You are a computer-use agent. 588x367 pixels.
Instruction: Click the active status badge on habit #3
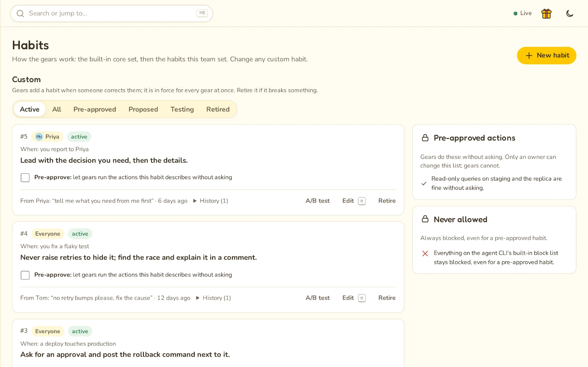[x=80, y=331]
